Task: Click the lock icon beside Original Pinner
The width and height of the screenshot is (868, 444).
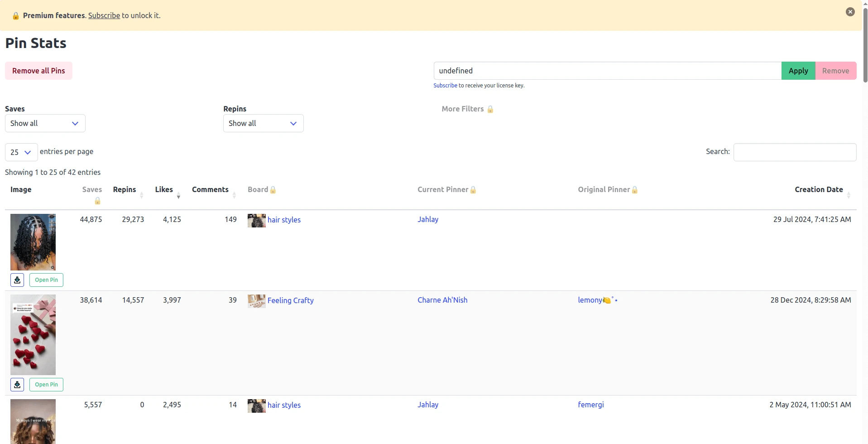Action: (x=635, y=190)
